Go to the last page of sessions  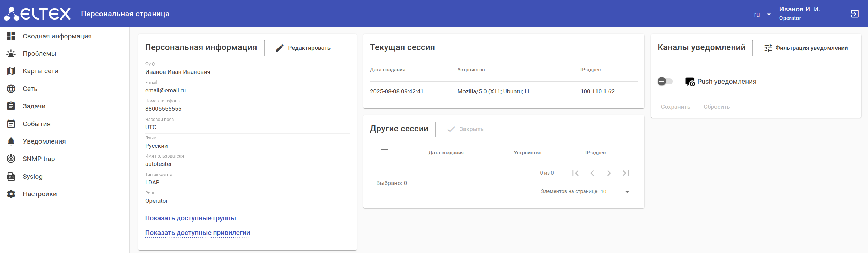(x=625, y=173)
